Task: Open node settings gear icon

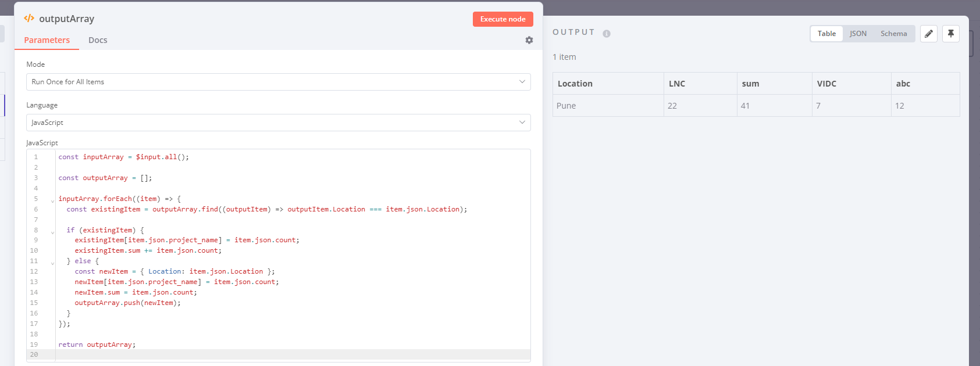Action: click(529, 40)
